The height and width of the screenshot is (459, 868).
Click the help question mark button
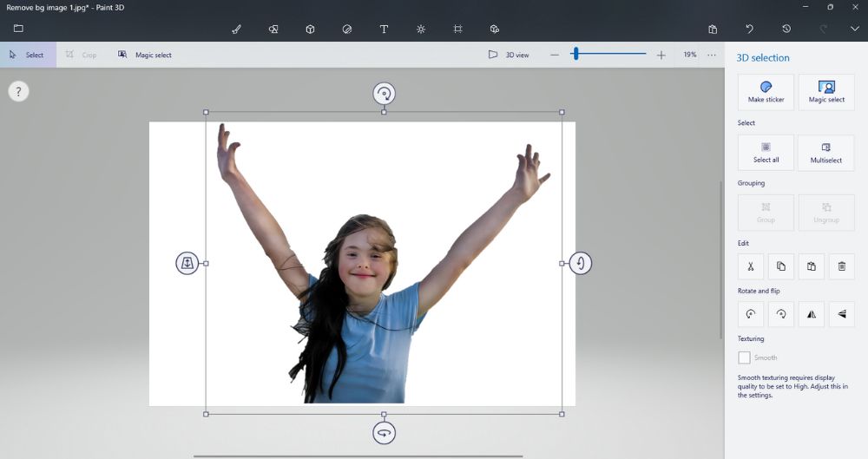(19, 91)
